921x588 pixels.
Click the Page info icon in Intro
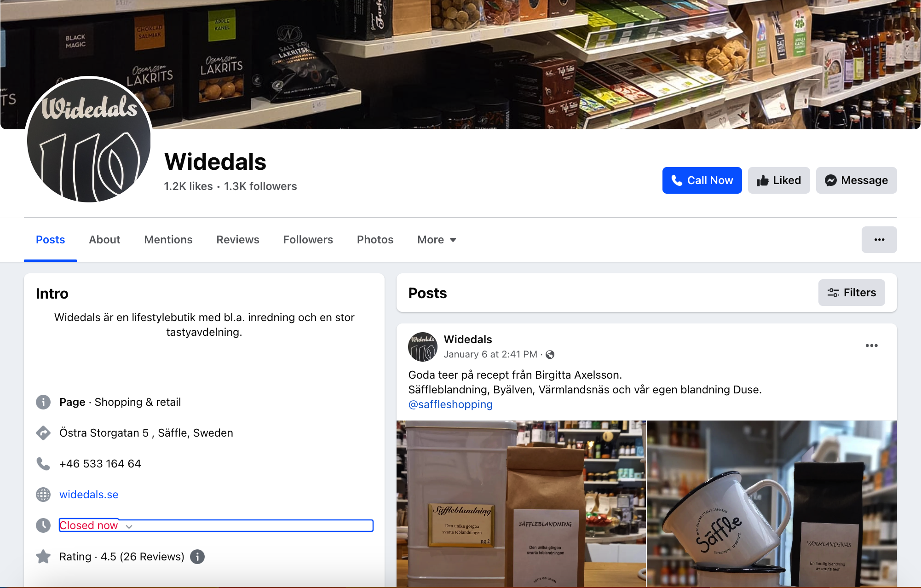click(43, 402)
